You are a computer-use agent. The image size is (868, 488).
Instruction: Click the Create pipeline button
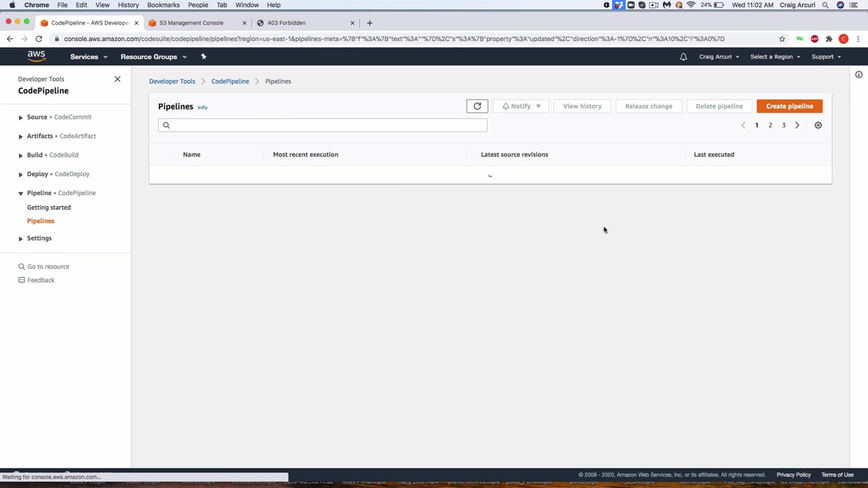[x=789, y=106]
